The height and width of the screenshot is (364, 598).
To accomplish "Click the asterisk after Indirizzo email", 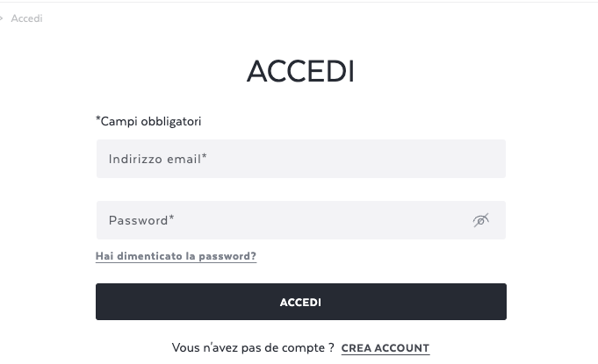I will [205, 156].
